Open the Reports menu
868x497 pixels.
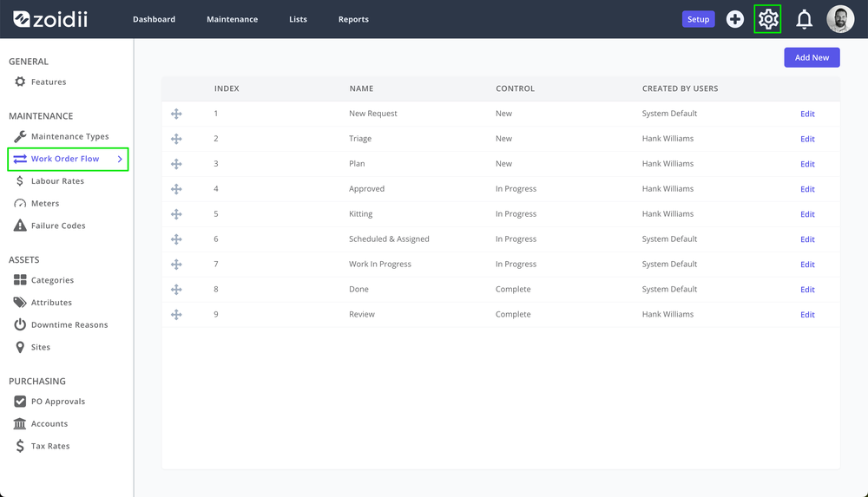click(x=353, y=19)
